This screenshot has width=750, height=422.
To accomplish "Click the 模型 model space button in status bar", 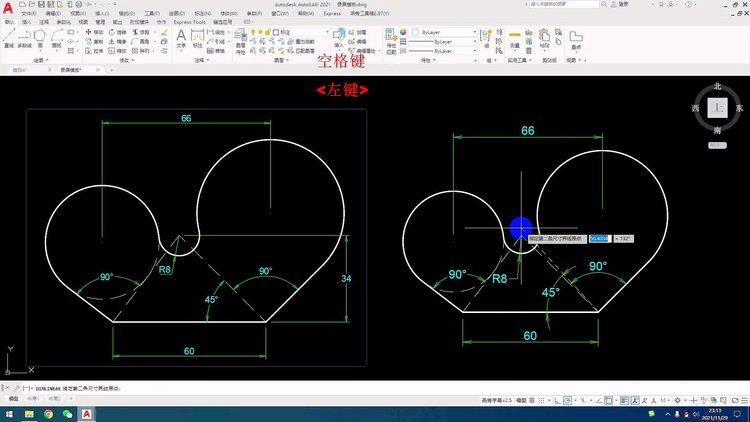I will click(522, 400).
